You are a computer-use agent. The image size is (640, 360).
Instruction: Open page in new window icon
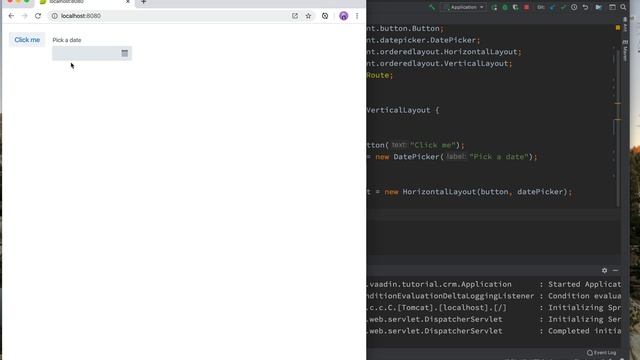click(x=295, y=16)
